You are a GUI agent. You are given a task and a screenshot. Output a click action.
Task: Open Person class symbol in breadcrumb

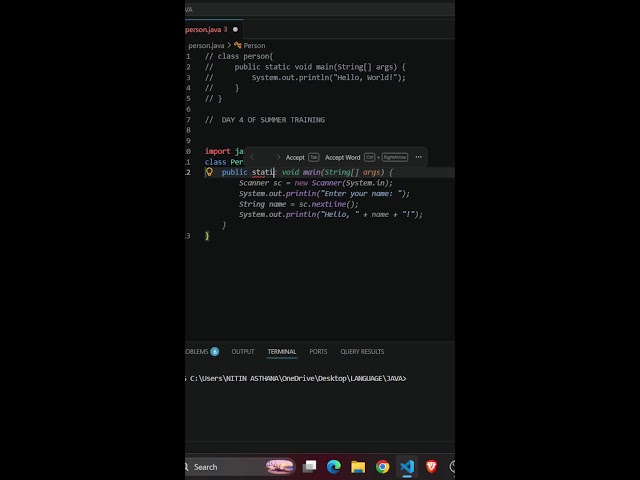point(250,45)
